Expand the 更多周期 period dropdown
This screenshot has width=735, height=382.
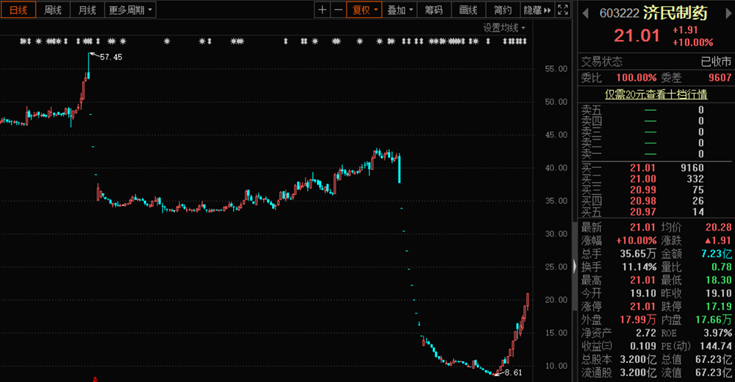pos(130,10)
